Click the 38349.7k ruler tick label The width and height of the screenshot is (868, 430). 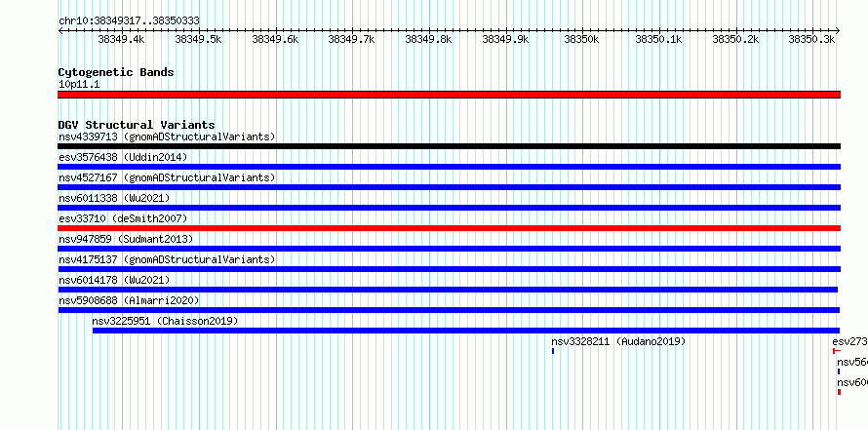pos(351,39)
